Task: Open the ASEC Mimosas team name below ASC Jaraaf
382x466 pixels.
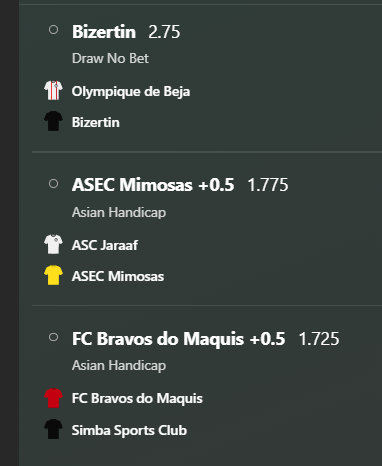Action: (118, 276)
